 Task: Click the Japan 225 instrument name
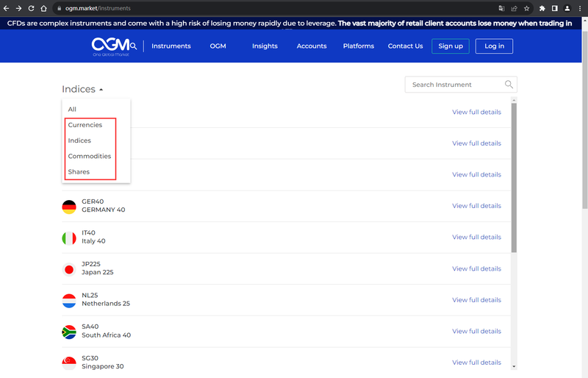pyautogui.click(x=98, y=272)
